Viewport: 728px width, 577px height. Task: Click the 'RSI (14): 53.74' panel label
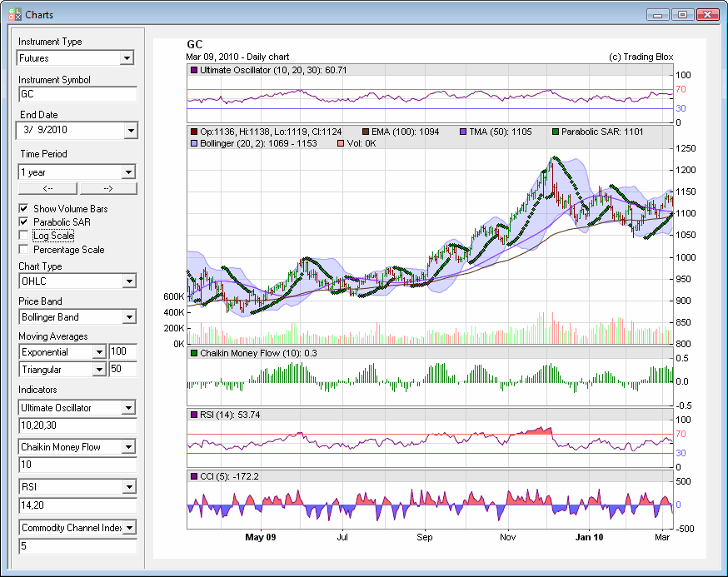coord(230,415)
